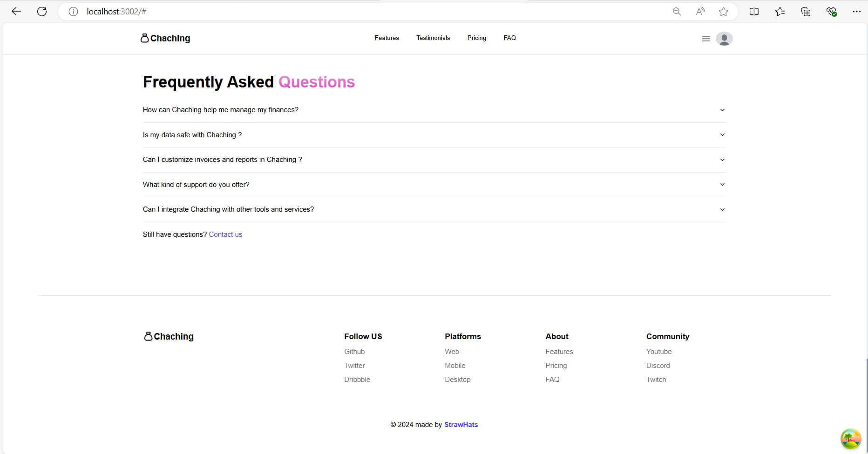Click the browser back arrow
This screenshot has width=868, height=454.
(x=16, y=12)
